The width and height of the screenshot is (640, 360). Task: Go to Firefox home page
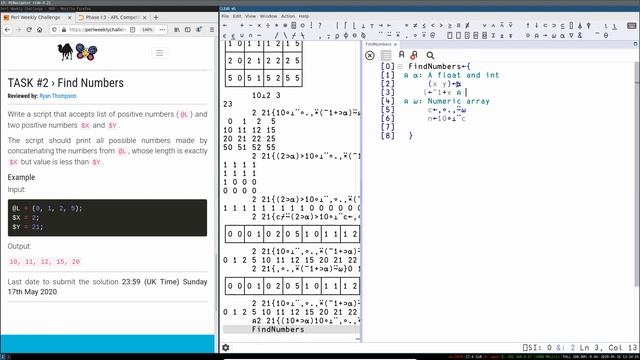[x=40, y=30]
